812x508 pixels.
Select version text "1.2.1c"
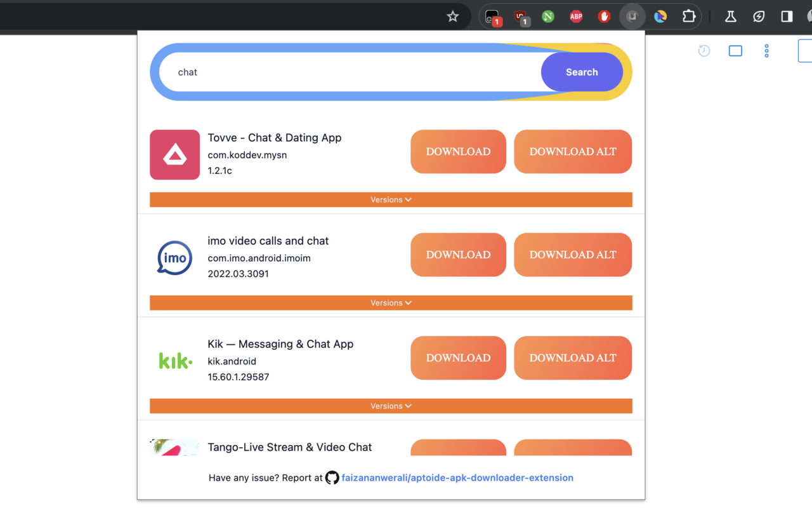tap(219, 171)
